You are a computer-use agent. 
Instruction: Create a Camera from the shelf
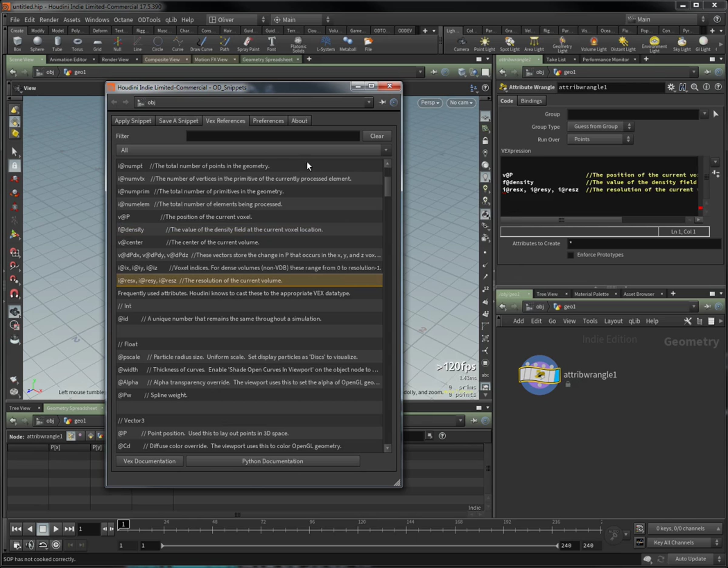pyautogui.click(x=461, y=44)
